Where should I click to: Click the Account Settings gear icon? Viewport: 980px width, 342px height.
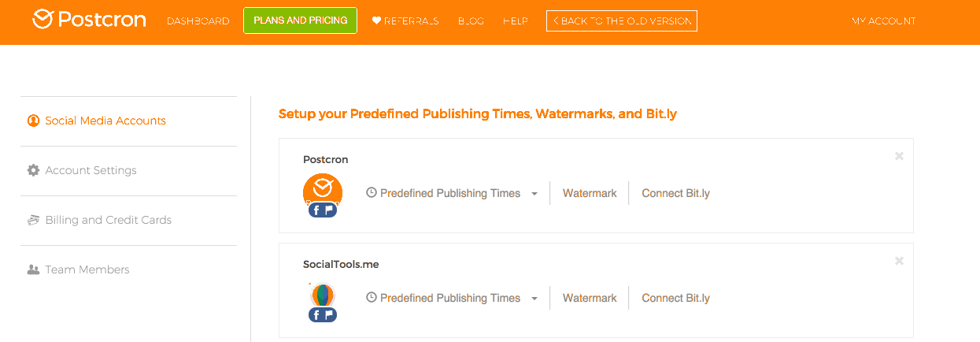click(x=33, y=170)
